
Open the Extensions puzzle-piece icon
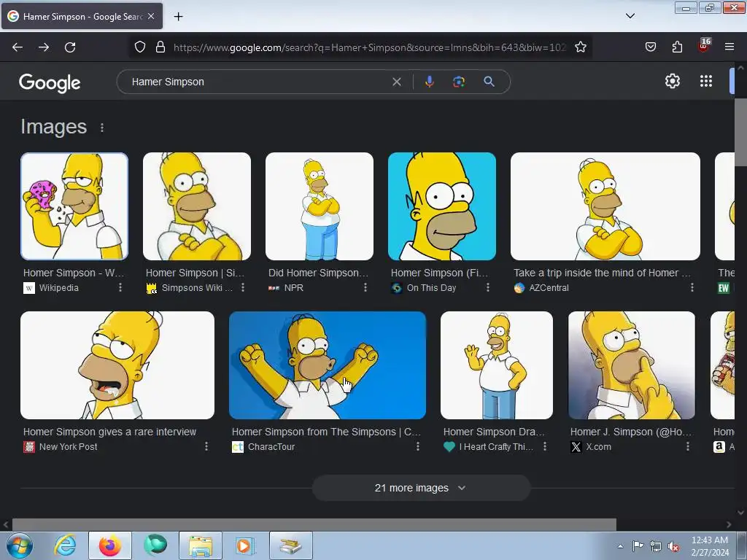coord(677,47)
